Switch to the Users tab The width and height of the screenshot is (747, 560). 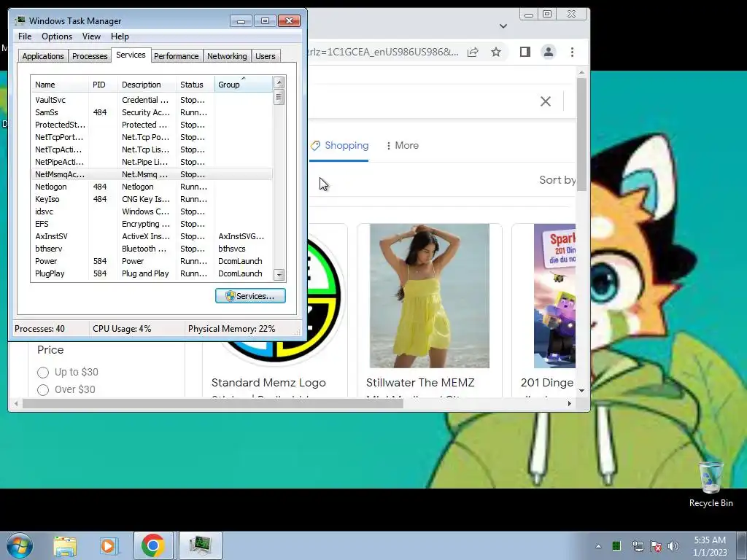point(266,56)
